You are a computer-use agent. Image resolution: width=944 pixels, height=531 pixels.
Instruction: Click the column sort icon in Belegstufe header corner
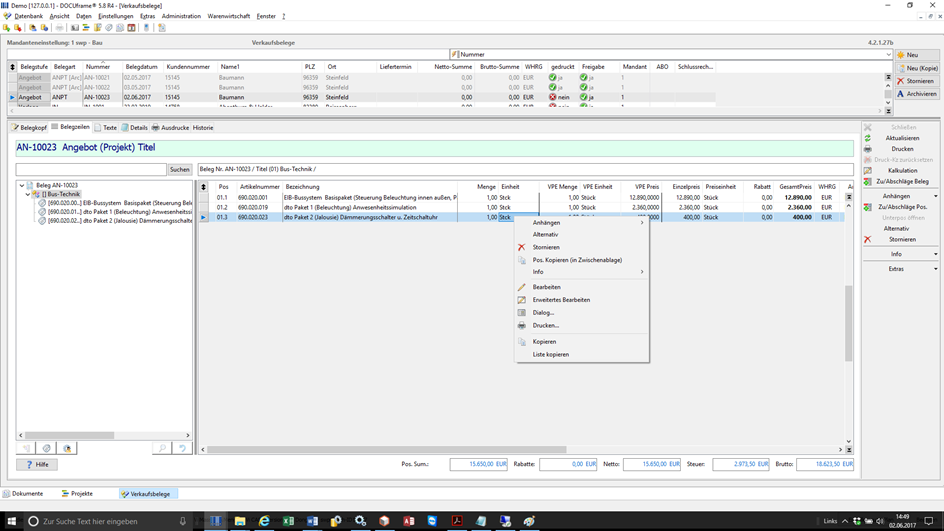point(12,67)
